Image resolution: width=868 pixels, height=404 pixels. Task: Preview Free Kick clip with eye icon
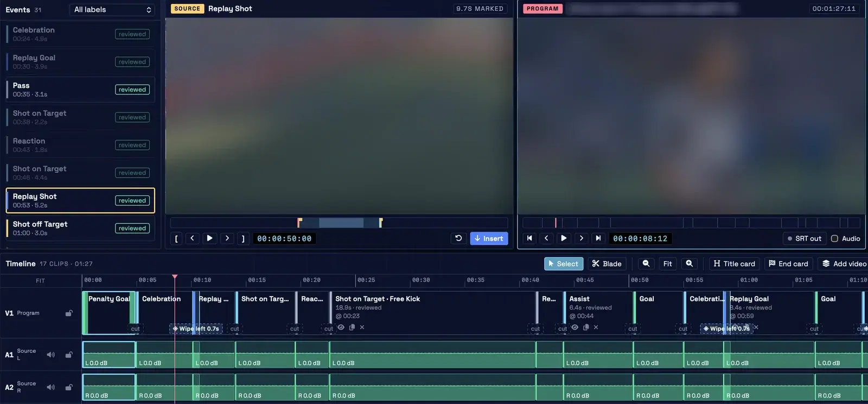coord(341,327)
